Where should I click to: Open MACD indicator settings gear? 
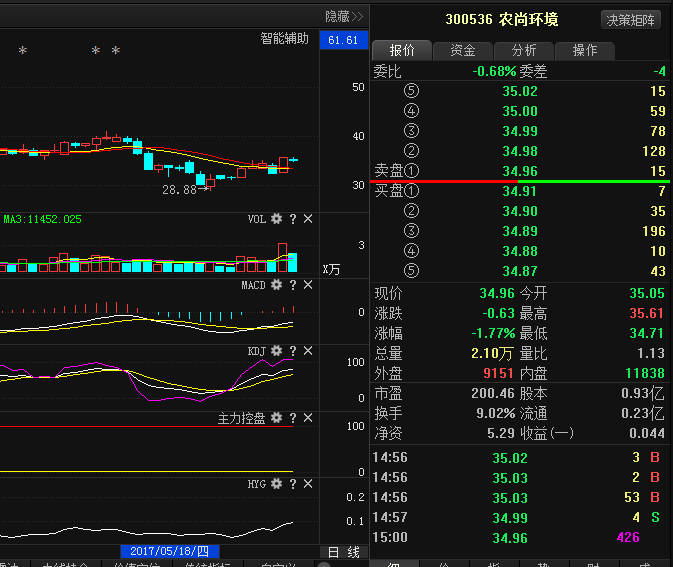point(277,285)
